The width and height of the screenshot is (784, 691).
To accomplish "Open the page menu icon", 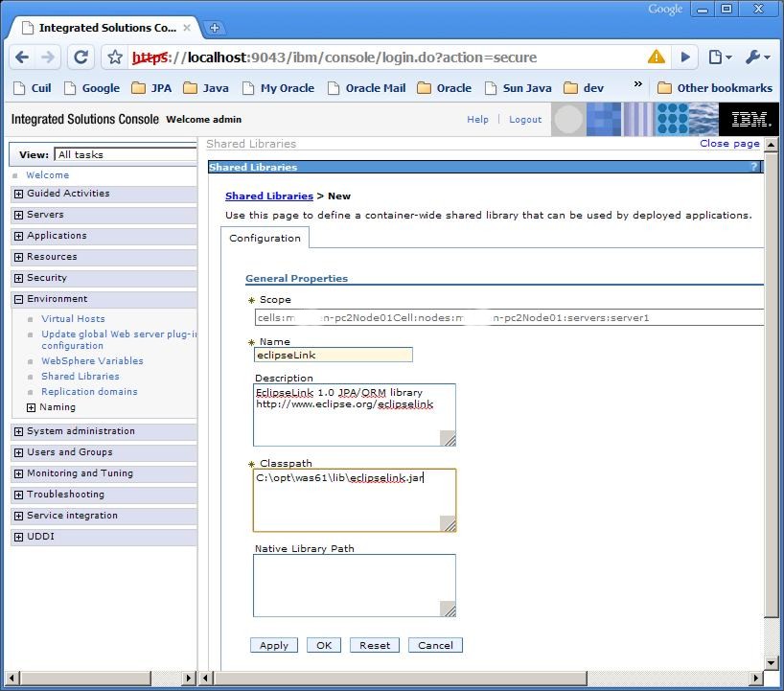I will pyautogui.click(x=720, y=58).
